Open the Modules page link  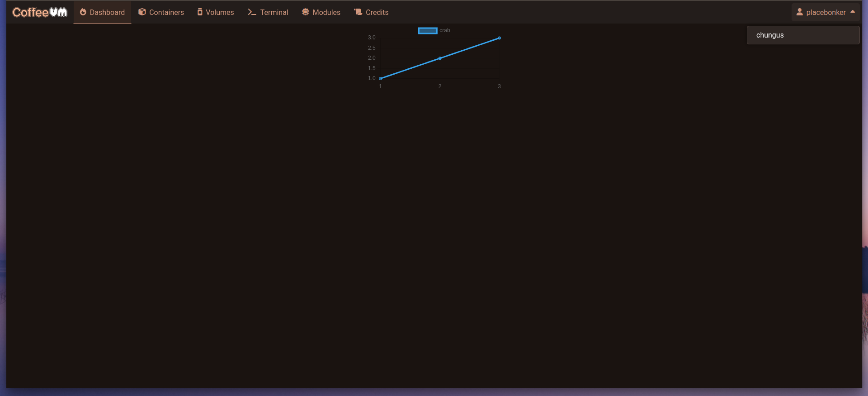(x=326, y=12)
